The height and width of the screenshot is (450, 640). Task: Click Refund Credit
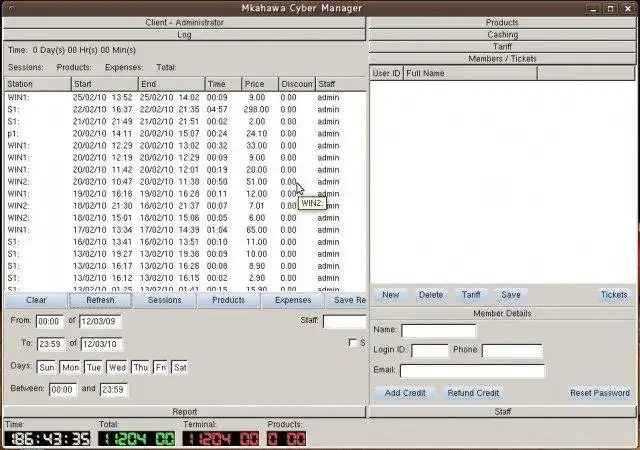click(x=473, y=393)
